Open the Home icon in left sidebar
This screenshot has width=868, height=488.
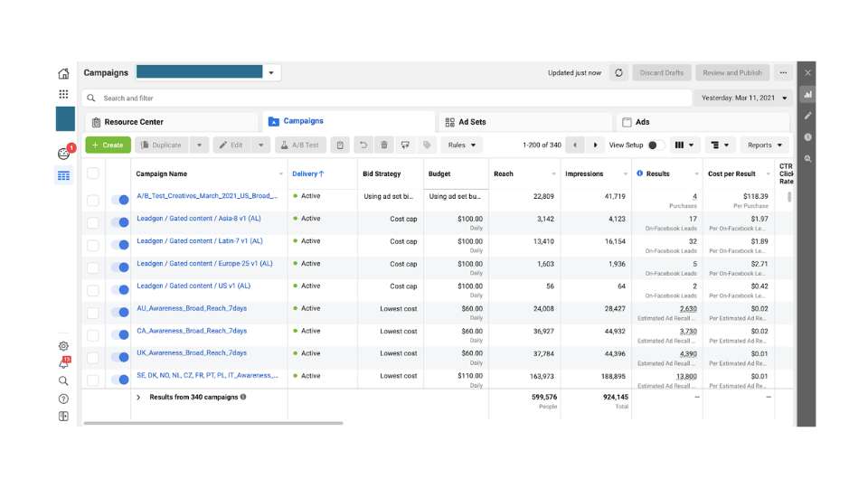(63, 73)
